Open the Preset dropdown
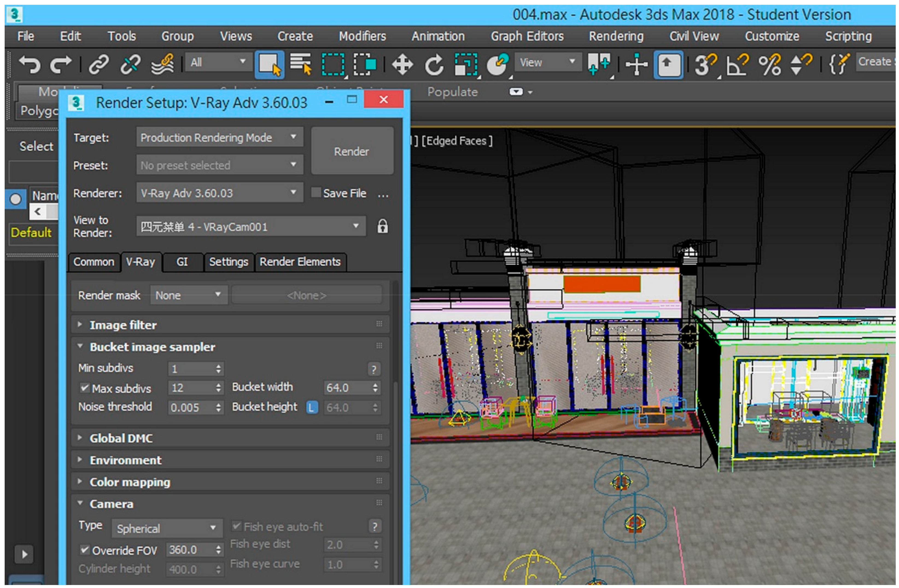 click(220, 165)
